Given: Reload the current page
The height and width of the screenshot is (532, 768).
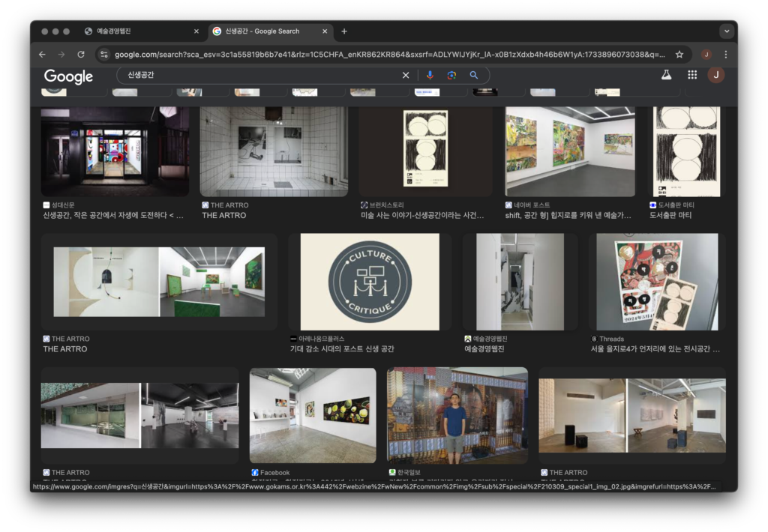Looking at the screenshot, I should coord(81,55).
